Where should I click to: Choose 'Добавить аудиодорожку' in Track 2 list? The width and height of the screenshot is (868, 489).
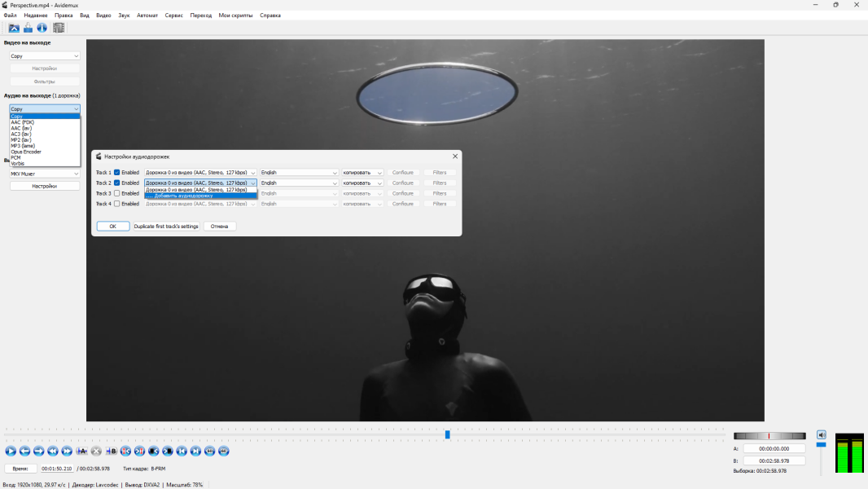(x=200, y=196)
